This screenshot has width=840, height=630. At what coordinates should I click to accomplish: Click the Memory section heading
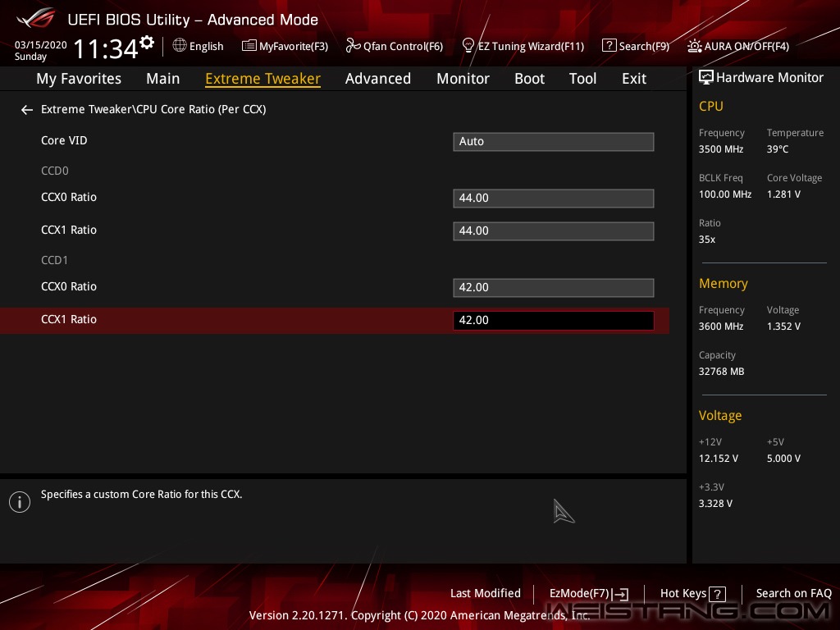pos(723,283)
